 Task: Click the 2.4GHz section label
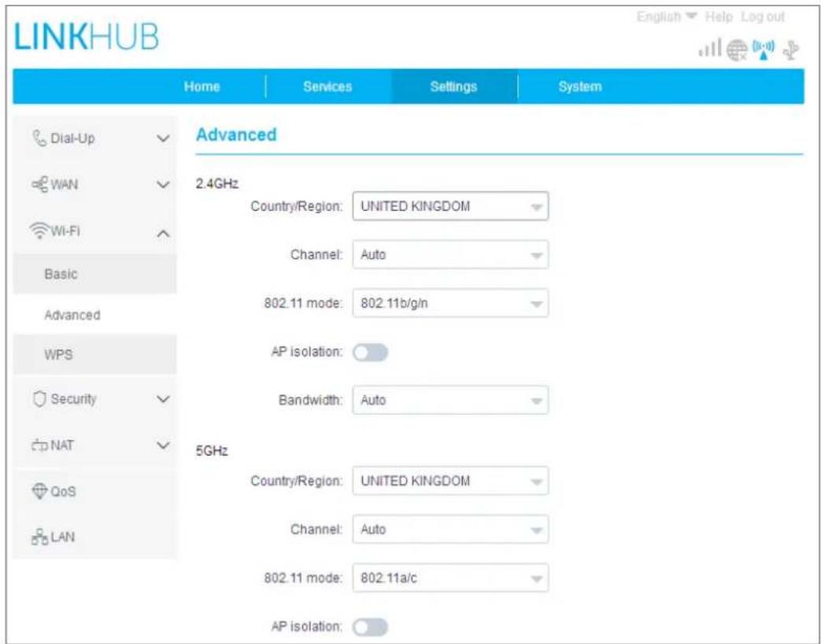click(x=216, y=183)
